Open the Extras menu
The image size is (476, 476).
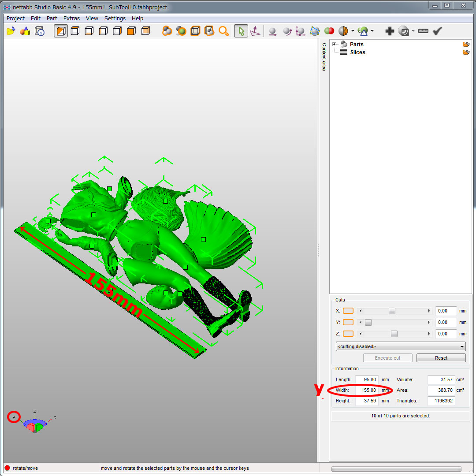click(x=72, y=18)
